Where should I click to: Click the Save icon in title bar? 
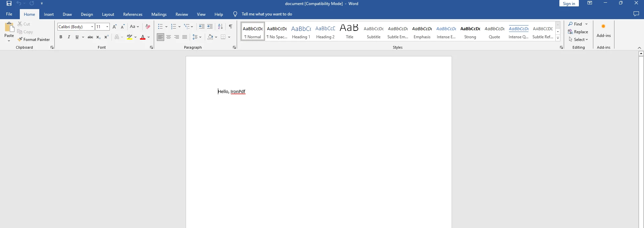pos(9,3)
